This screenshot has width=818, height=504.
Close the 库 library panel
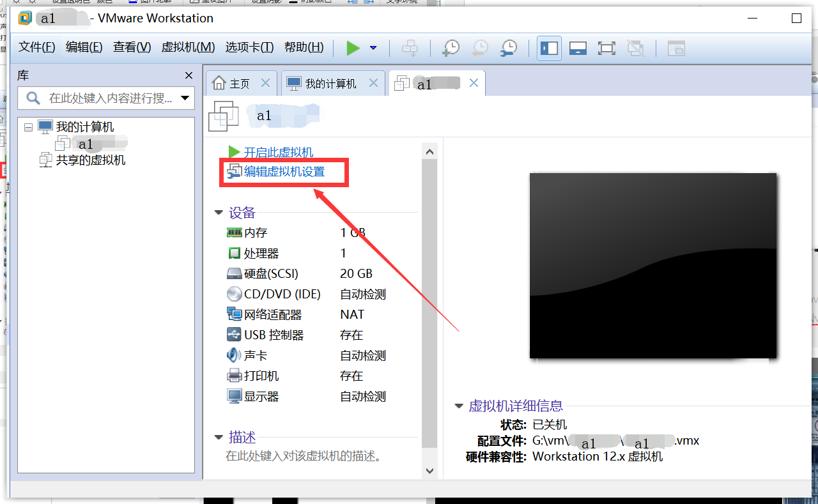point(189,76)
